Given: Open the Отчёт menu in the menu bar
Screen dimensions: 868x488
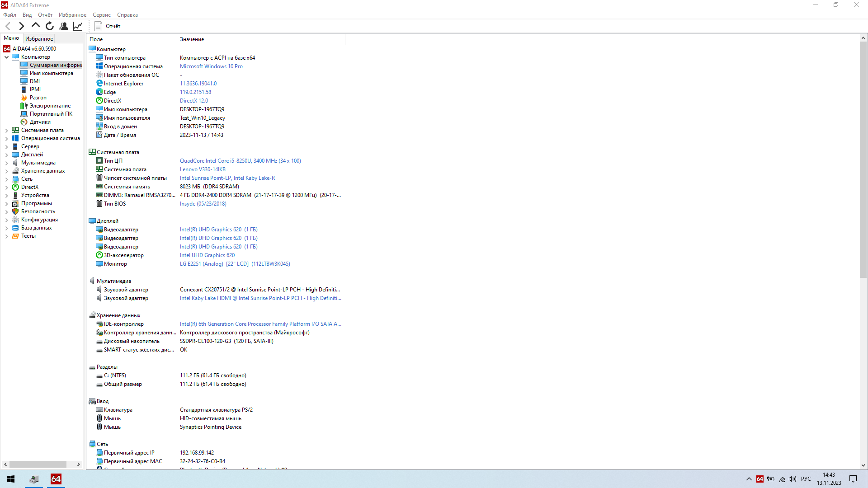Looking at the screenshot, I should [x=45, y=15].
